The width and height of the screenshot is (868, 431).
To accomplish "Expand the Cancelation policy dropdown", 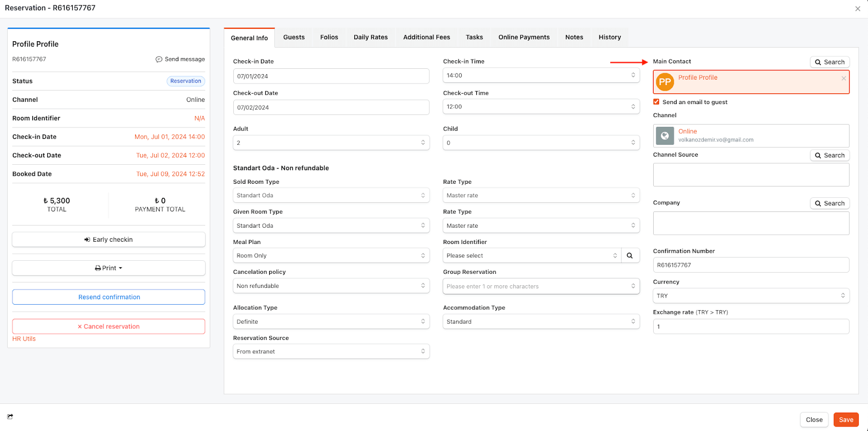I will tap(331, 286).
